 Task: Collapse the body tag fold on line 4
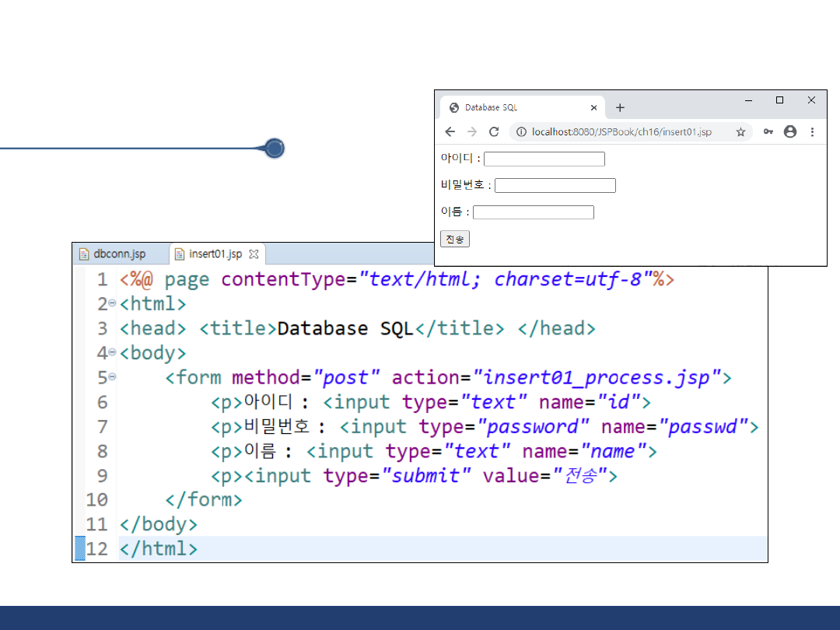[113, 352]
